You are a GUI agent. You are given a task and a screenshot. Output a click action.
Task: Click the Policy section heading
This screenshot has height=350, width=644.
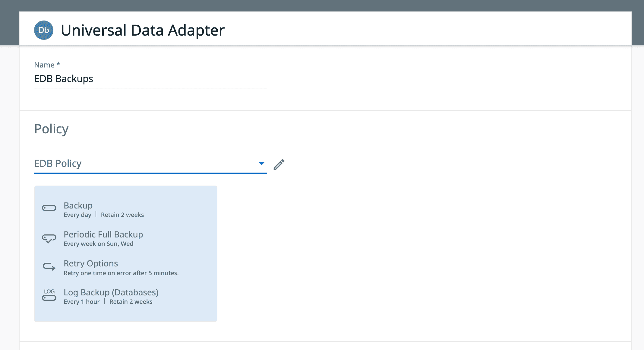click(51, 129)
